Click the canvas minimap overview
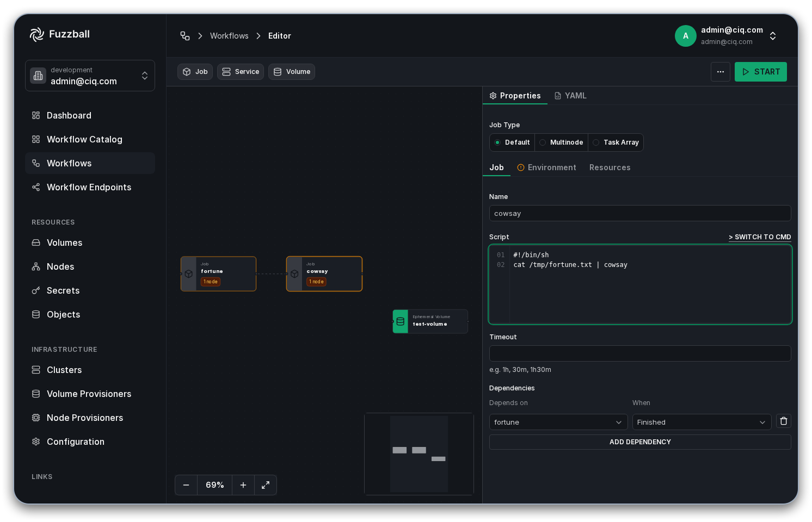This screenshot has width=812, height=522. (x=419, y=454)
